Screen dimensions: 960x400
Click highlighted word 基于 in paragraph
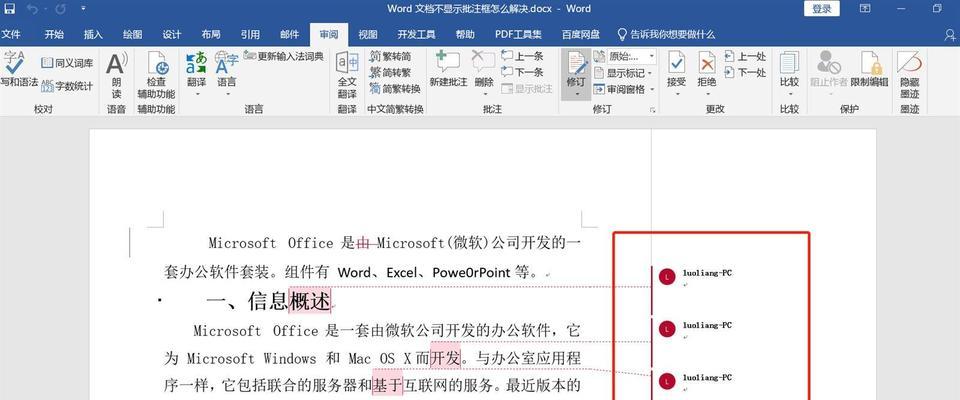click(388, 385)
